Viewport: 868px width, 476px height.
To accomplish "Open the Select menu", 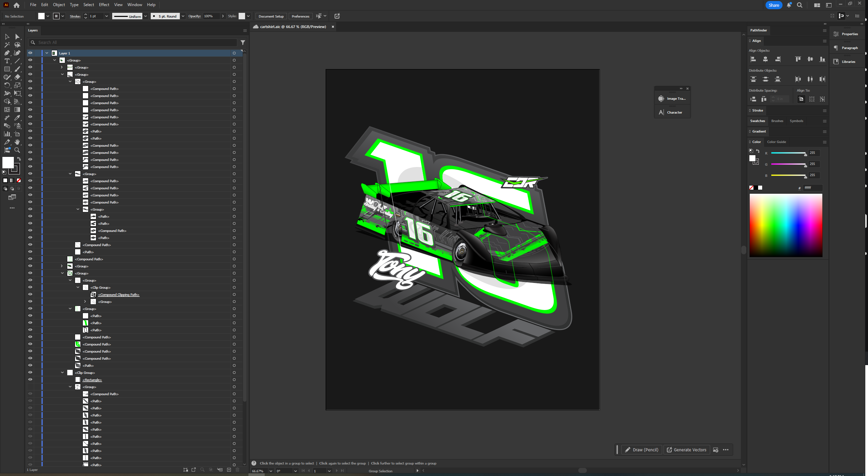I will [88, 4].
